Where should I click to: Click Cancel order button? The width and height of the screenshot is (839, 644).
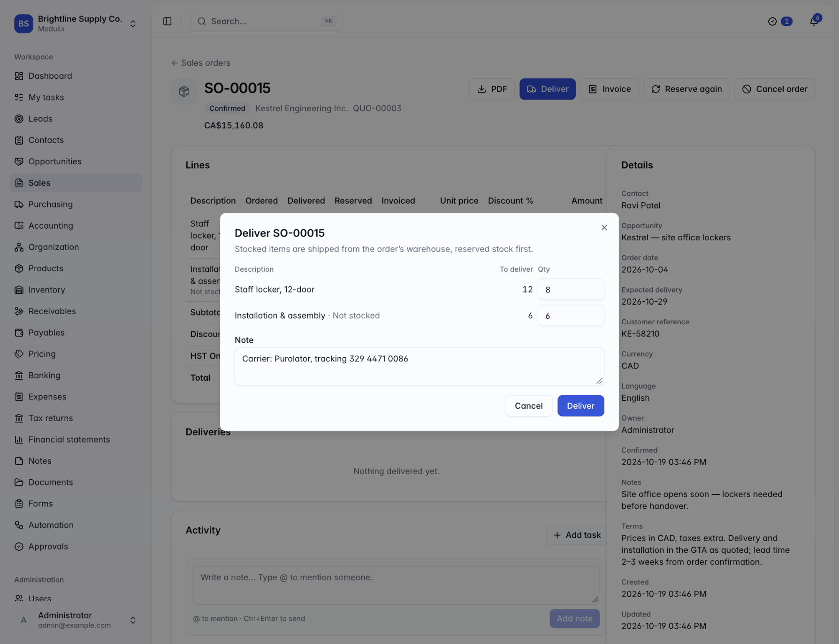(774, 89)
